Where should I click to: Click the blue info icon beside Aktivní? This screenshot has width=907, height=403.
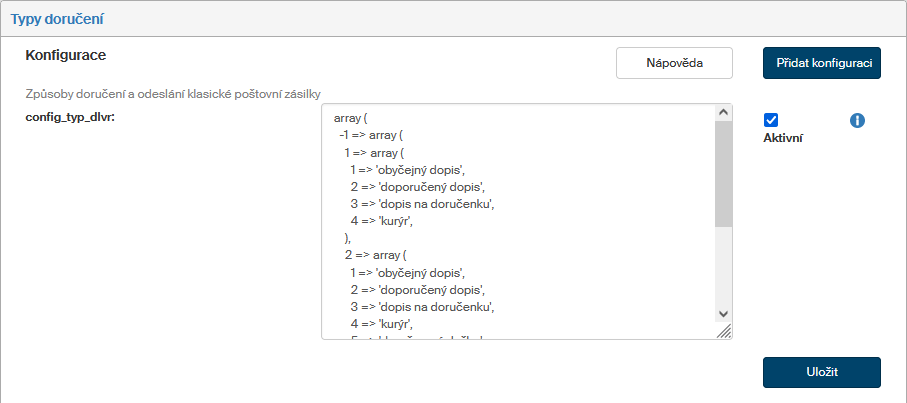857,121
